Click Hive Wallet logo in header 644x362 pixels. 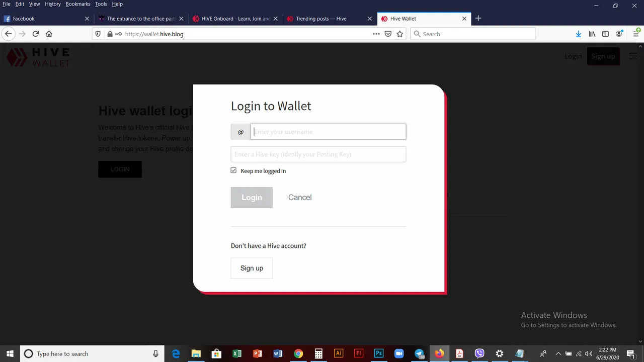38,57
